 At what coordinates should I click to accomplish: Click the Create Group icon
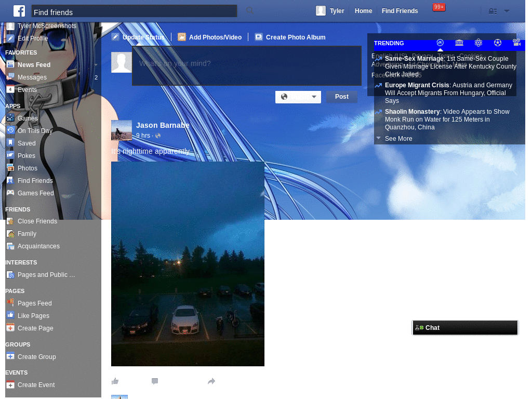[10, 356]
